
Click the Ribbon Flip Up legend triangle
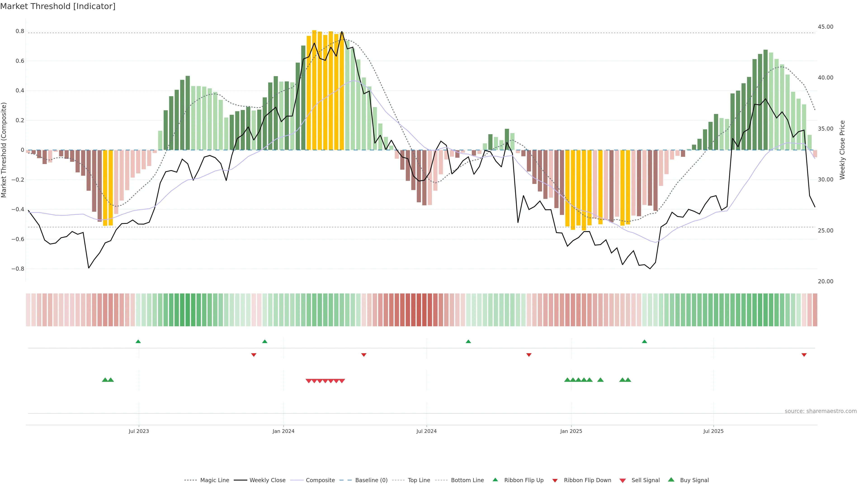(495, 480)
